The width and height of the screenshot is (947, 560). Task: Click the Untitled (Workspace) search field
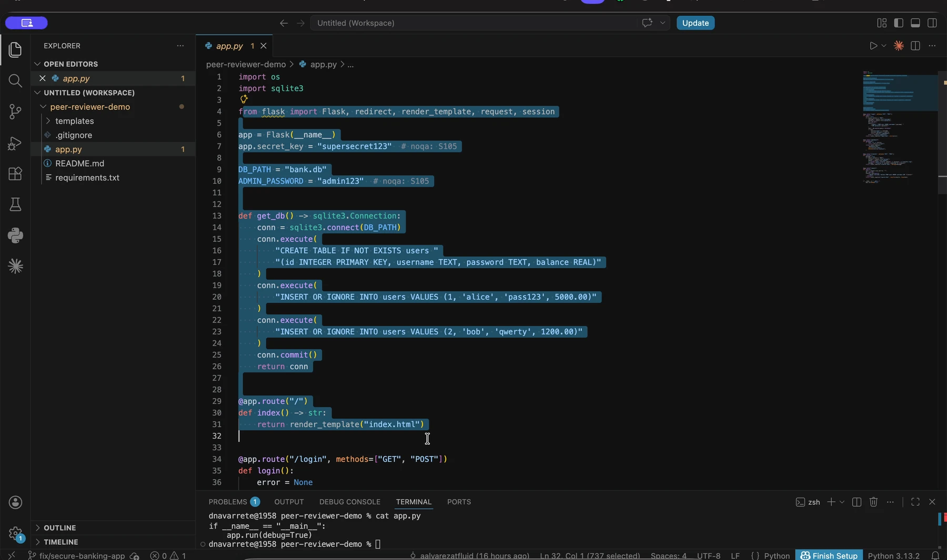[x=473, y=23]
